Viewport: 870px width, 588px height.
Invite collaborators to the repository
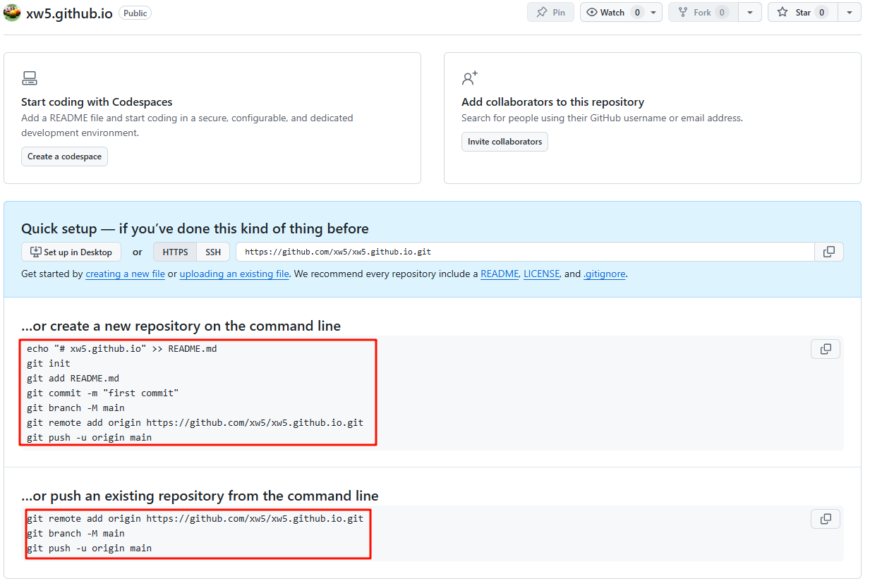(505, 142)
